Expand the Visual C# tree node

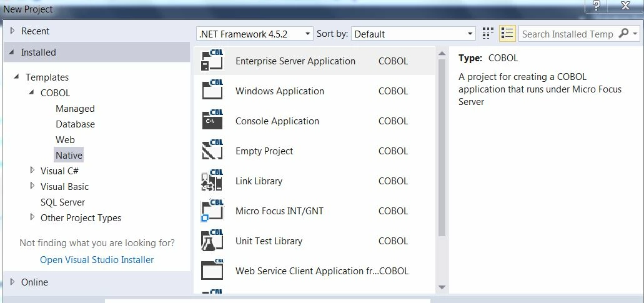click(x=32, y=170)
